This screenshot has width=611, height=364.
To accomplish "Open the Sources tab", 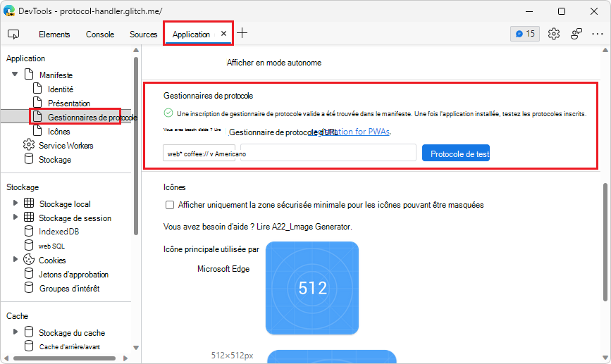I will [143, 34].
